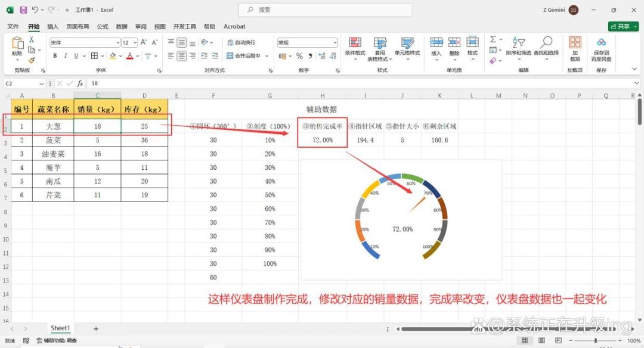The height and width of the screenshot is (348, 644).
Task: Click the Sort and Filter icon
Action: [518, 42]
